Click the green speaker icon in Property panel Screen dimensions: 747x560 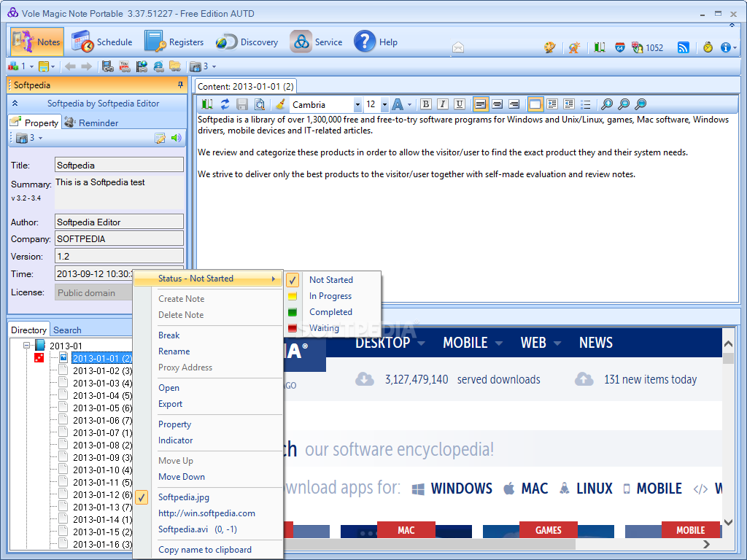pos(177,138)
